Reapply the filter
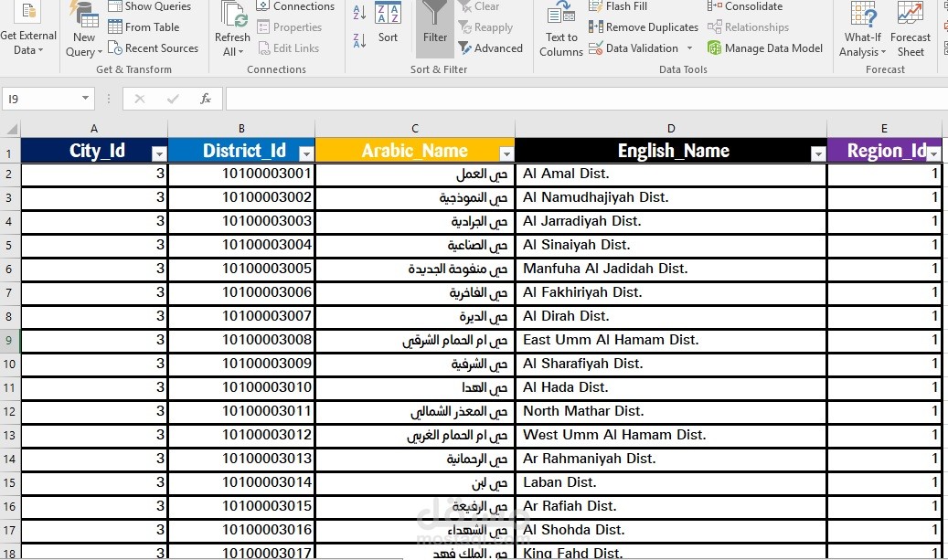 pyautogui.click(x=485, y=27)
